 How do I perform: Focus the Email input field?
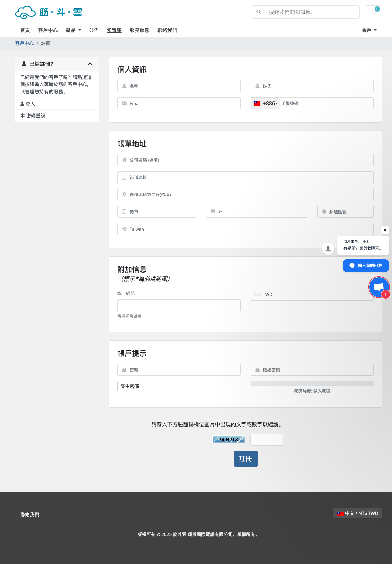coord(179,103)
